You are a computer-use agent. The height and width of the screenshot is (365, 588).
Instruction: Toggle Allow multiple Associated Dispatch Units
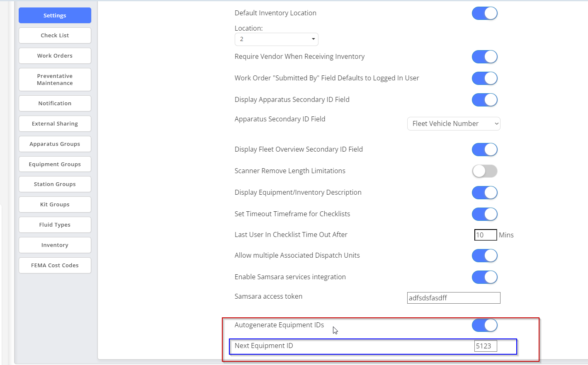(484, 256)
